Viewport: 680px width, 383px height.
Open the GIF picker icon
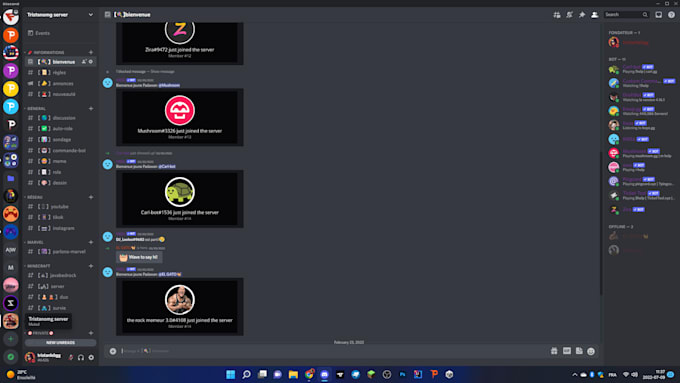click(567, 351)
